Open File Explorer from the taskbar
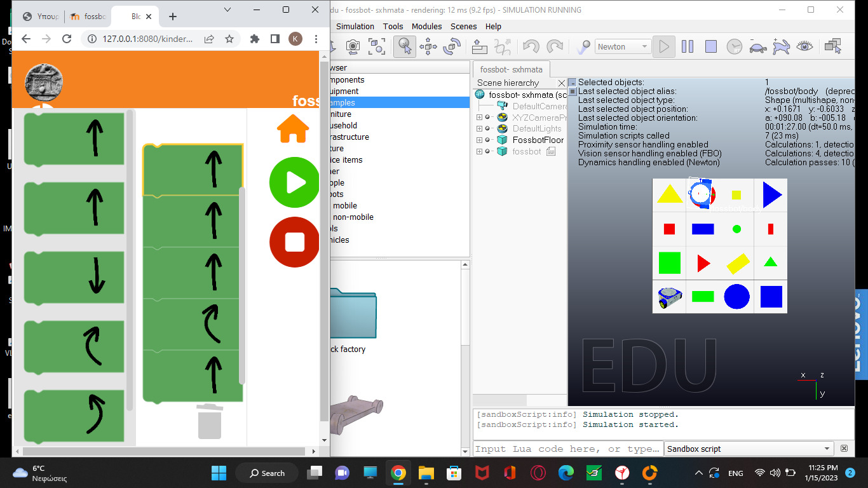The width and height of the screenshot is (868, 488). point(426,473)
